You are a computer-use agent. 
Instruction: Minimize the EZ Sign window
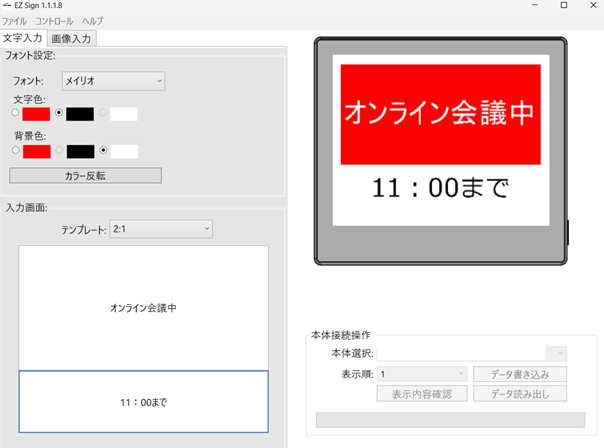click(x=535, y=5)
